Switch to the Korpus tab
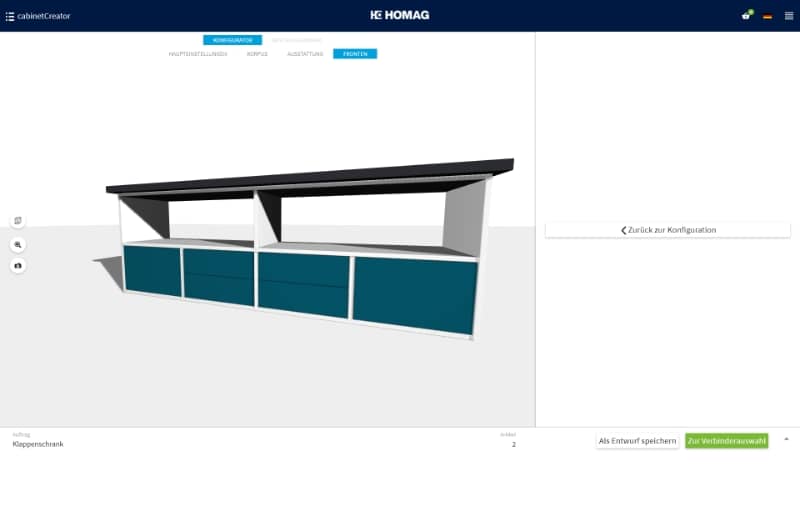The height and width of the screenshot is (520, 800). (257, 54)
